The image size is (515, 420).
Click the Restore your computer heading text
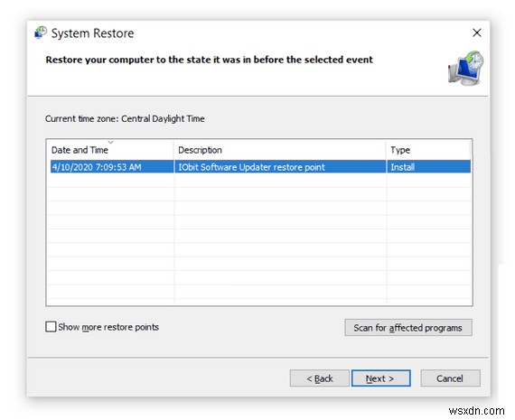pyautogui.click(x=210, y=60)
